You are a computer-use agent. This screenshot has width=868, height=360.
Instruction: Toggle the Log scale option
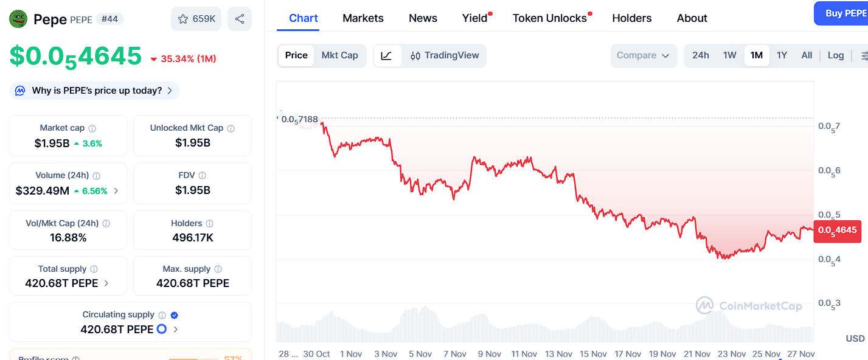(x=835, y=55)
